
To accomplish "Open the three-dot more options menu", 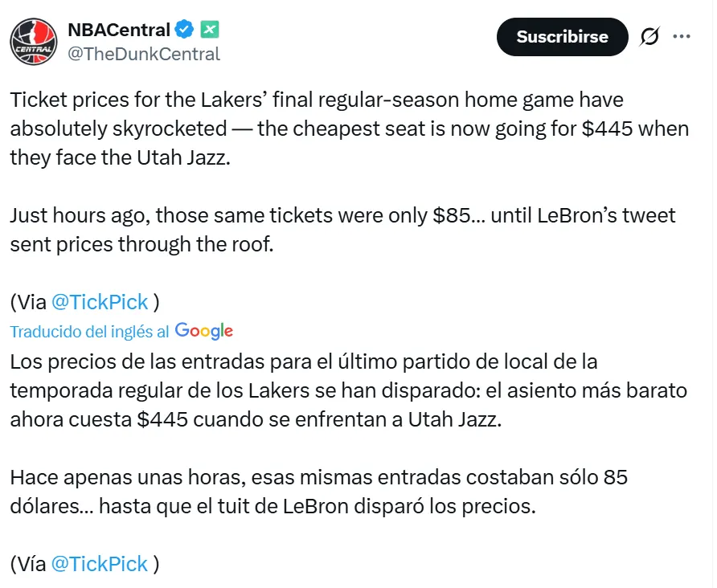I will coord(682,37).
